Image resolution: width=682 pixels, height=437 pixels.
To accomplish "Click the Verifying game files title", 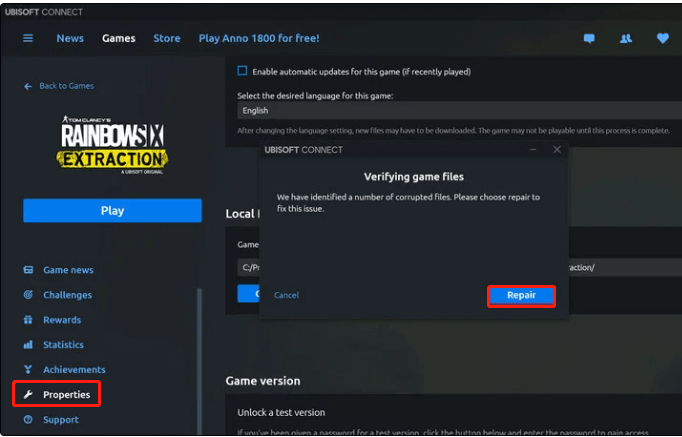I will point(414,177).
